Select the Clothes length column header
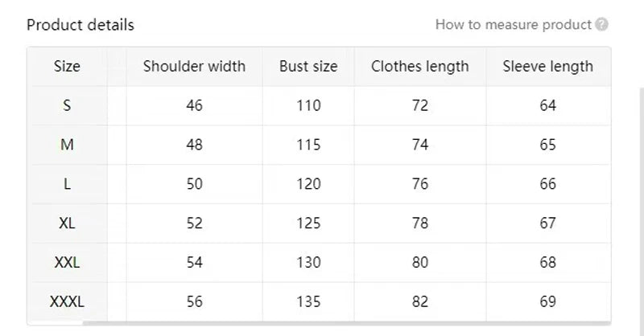Screen dimensions: 644x336 tap(419, 67)
